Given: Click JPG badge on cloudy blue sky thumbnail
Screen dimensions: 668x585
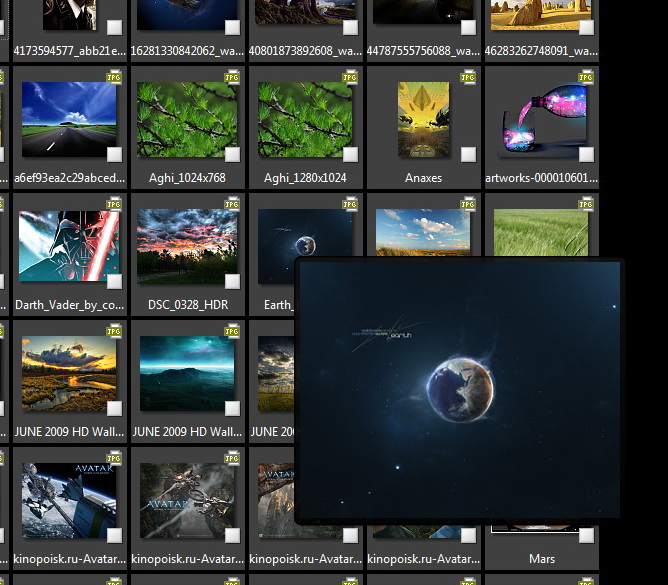Looking at the screenshot, I should coord(468,204).
